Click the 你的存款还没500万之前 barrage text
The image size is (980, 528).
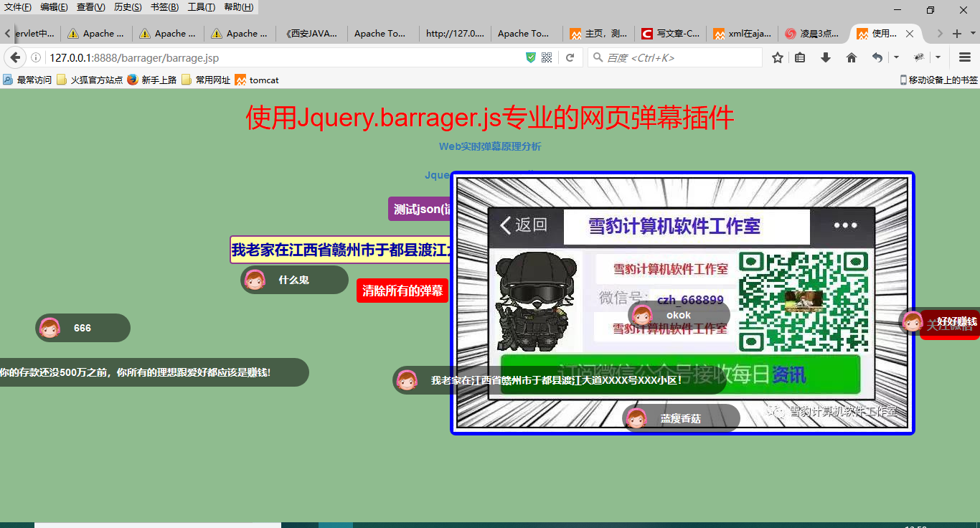pos(135,372)
